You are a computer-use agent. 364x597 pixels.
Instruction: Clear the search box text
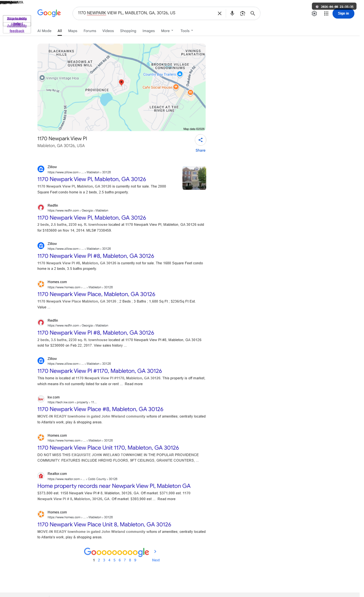click(220, 13)
